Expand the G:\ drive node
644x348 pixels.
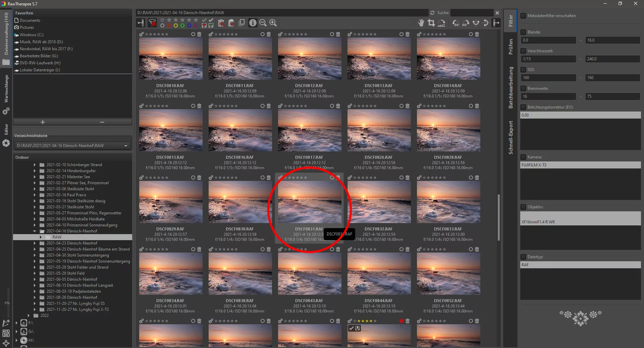click(17, 332)
